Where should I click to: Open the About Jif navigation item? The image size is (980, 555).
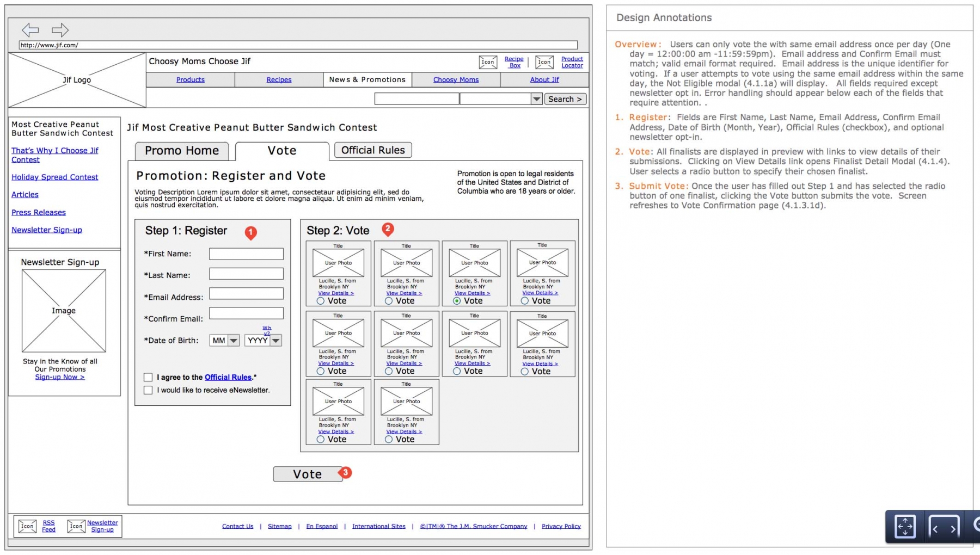pyautogui.click(x=544, y=79)
